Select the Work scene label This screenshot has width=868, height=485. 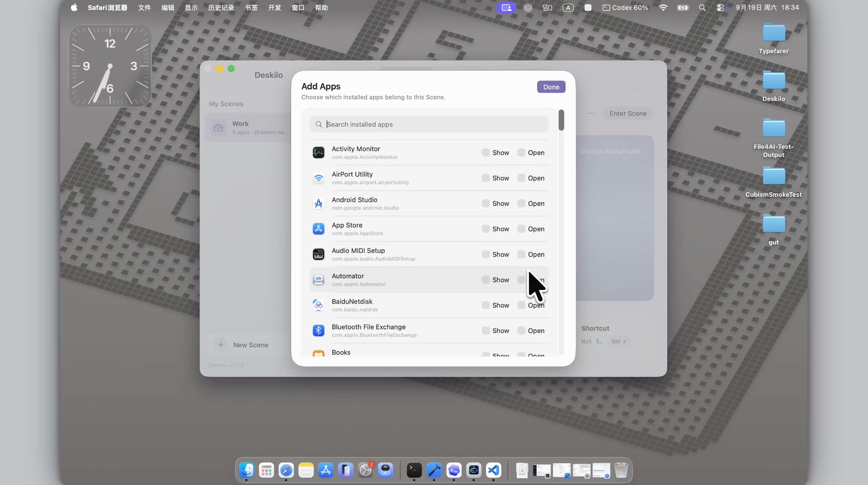tap(241, 124)
